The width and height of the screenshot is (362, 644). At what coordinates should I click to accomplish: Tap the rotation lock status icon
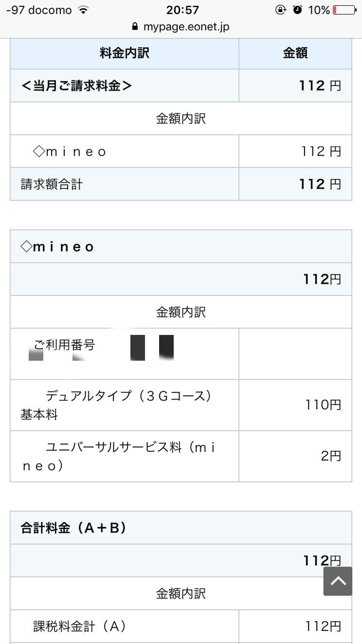(281, 10)
